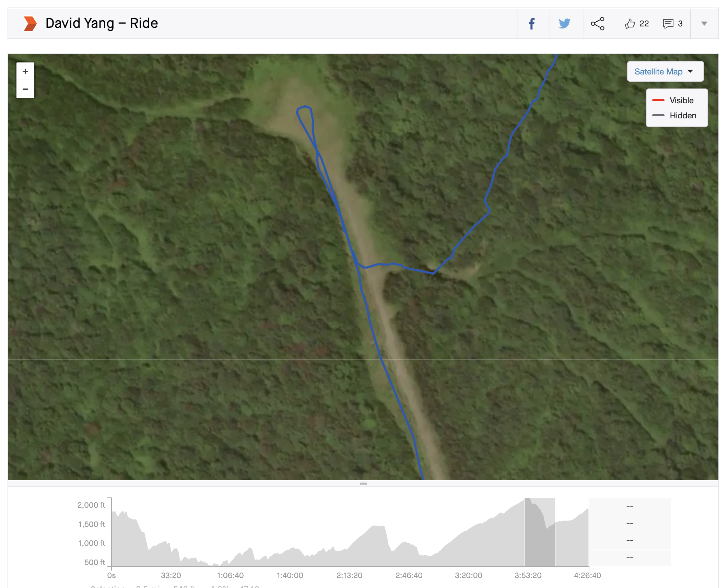Viewport: 728px width, 588px height.
Task: Grab the map resize handle bar
Action: coord(363,483)
